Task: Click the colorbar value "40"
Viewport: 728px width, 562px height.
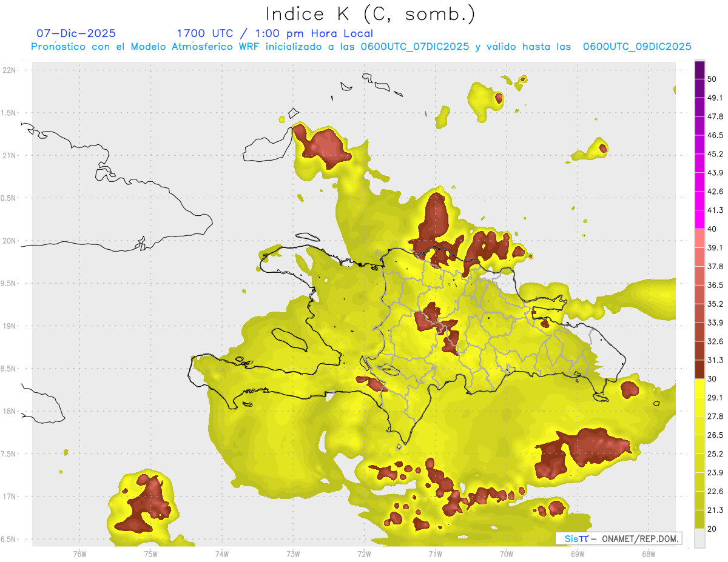Action: click(712, 229)
